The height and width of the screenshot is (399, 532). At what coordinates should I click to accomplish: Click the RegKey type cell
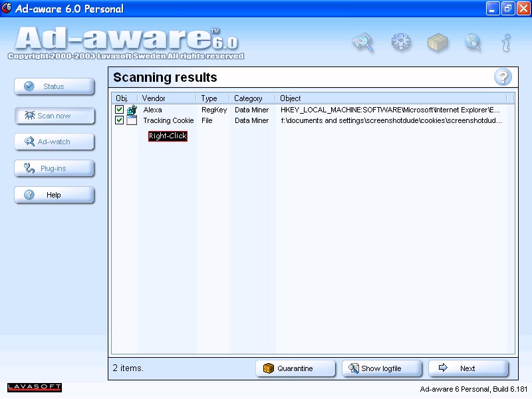tap(214, 110)
